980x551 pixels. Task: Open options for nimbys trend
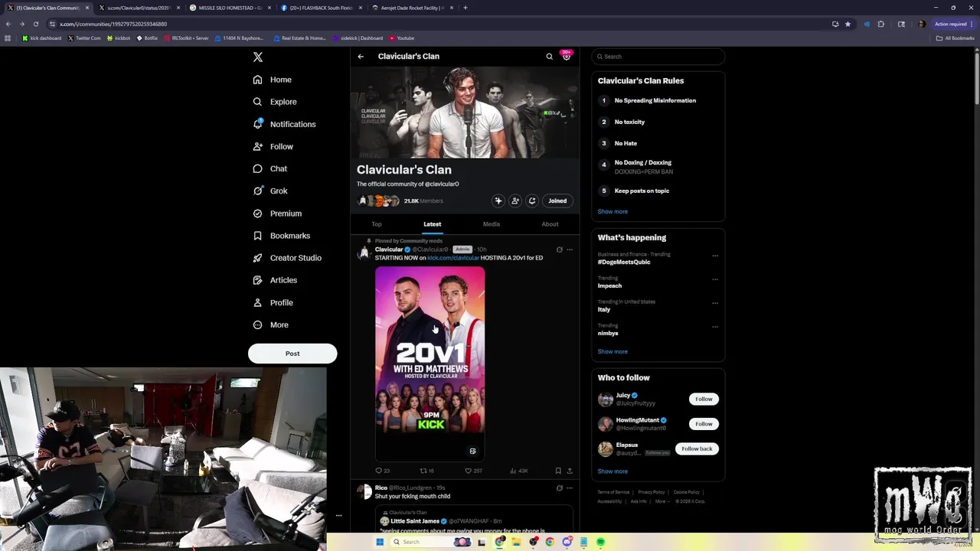(x=715, y=327)
